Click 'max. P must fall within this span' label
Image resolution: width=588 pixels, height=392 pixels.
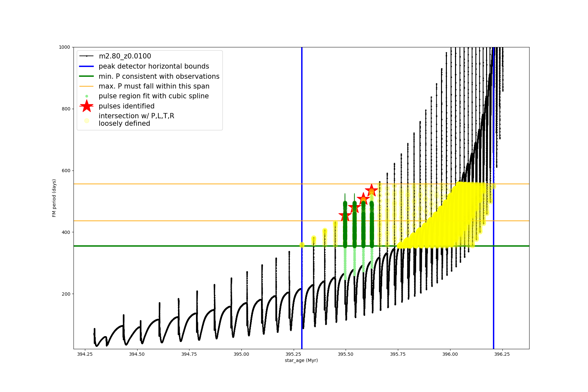154,86
